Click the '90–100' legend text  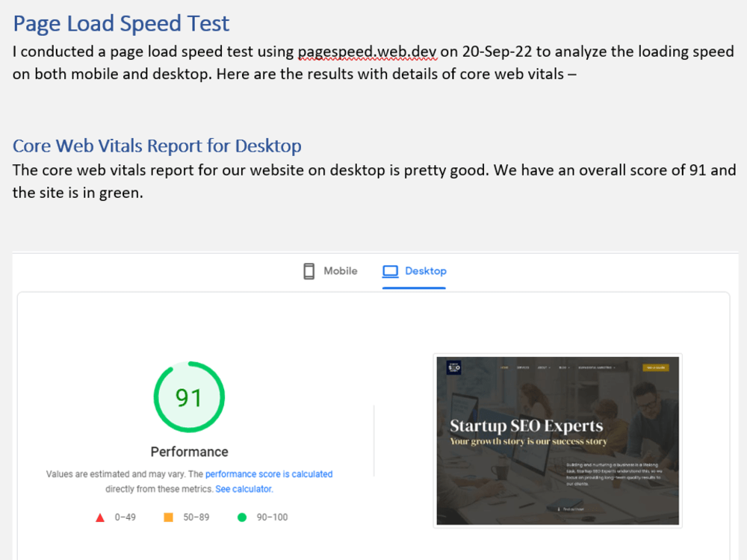[x=272, y=517]
